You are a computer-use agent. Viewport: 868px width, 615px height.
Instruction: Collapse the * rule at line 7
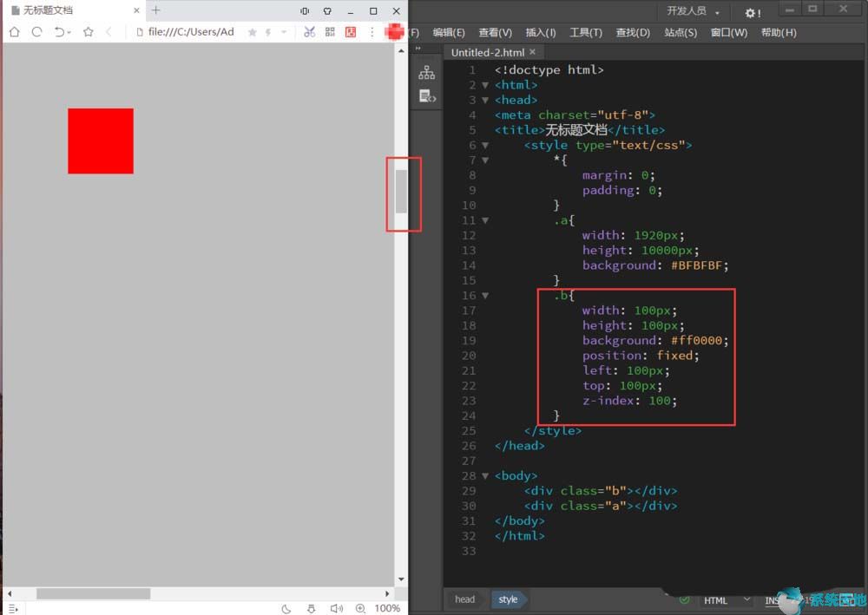pyautogui.click(x=485, y=160)
